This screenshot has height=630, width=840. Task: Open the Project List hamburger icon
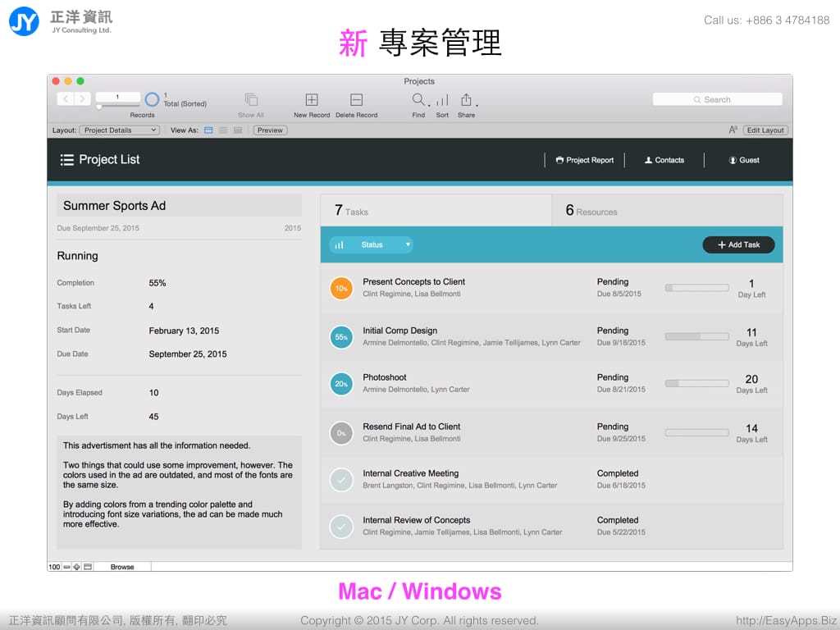click(x=66, y=160)
